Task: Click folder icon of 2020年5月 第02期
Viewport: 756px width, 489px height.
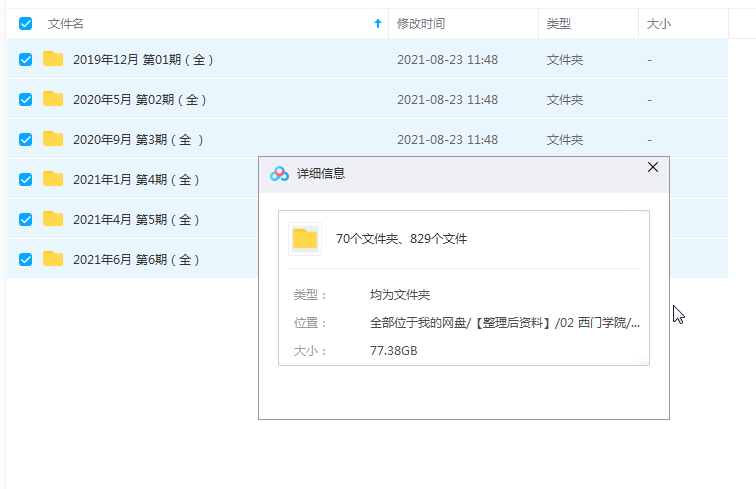Action: (x=53, y=99)
